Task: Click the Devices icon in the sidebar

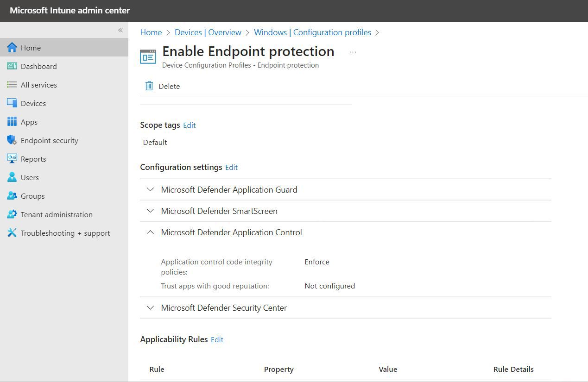Action: [x=12, y=103]
